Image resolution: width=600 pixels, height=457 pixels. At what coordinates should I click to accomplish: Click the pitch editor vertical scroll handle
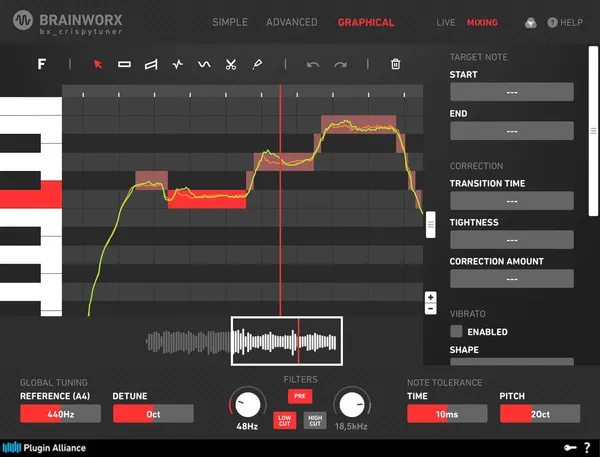click(x=430, y=224)
